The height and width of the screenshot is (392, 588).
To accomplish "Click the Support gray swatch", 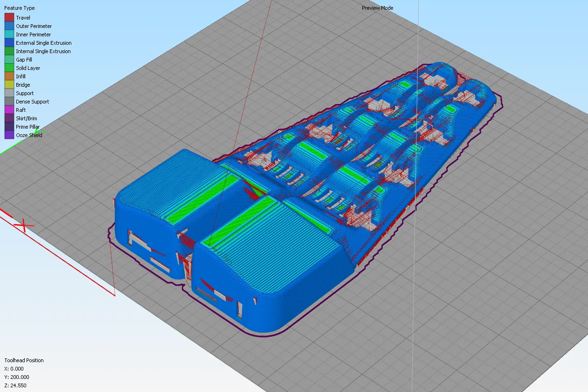I will click(9, 93).
